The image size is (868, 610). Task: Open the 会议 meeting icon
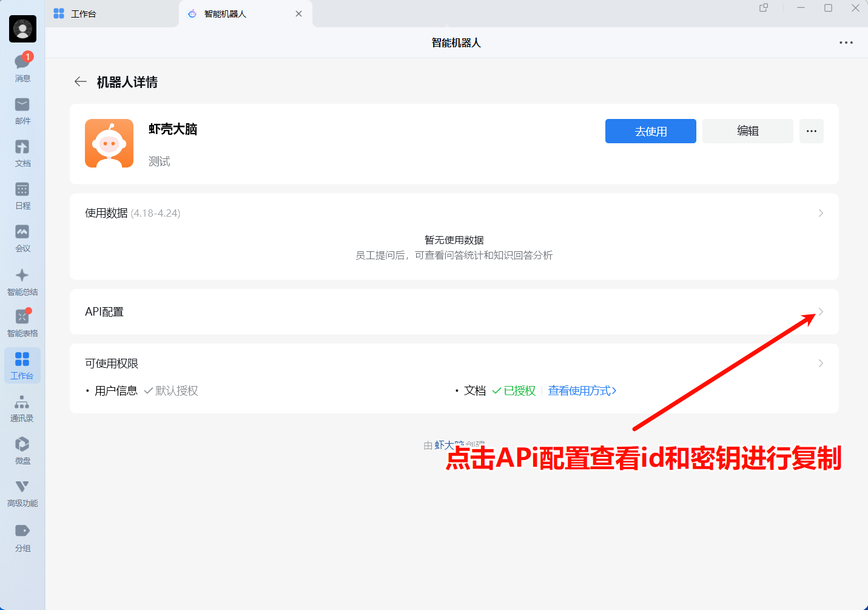(x=22, y=239)
